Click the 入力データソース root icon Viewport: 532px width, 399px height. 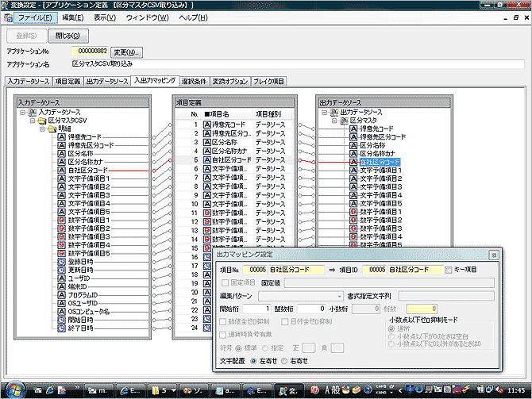click(x=33, y=112)
